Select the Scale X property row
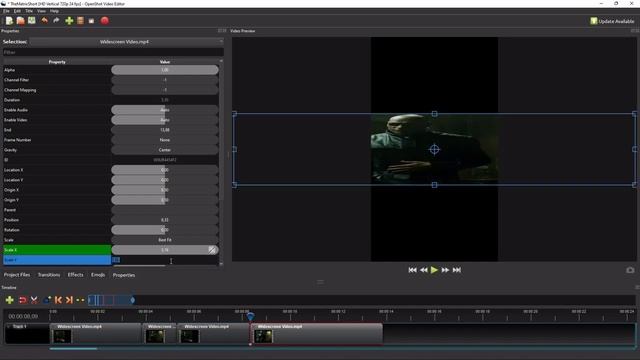The width and height of the screenshot is (640, 360). 57,250
